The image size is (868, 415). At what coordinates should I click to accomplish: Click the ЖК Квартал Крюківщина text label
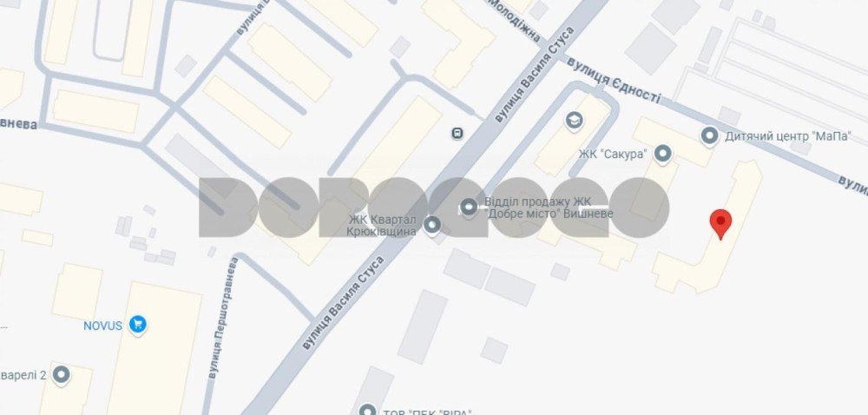[381, 226]
